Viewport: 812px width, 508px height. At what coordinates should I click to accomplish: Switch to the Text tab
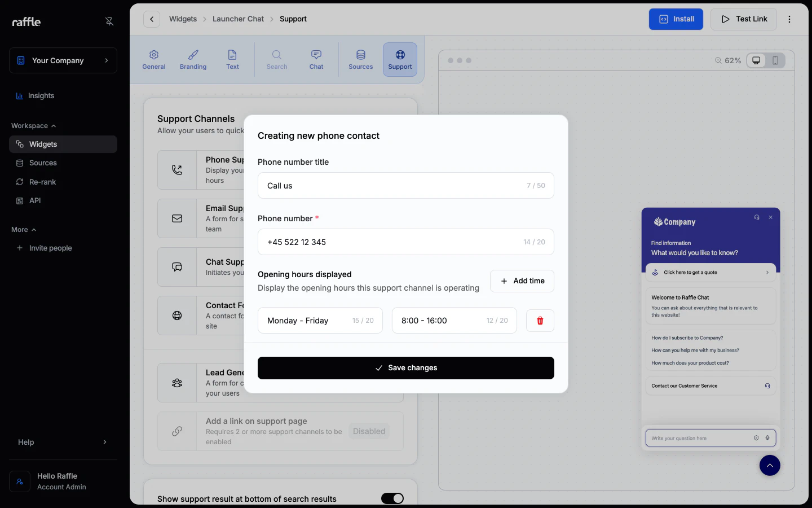tap(232, 59)
